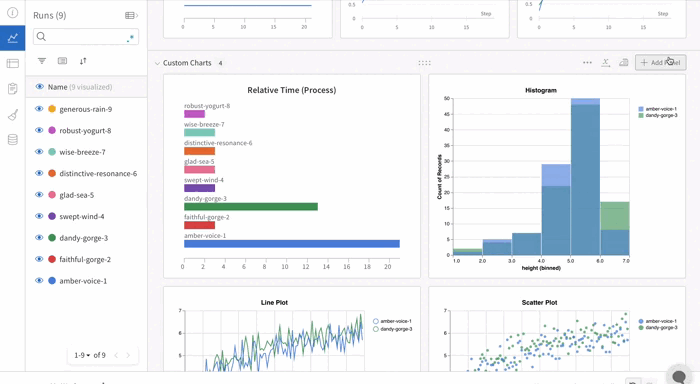Image resolution: width=700 pixels, height=384 pixels.
Task: Open the 1-9 runs-per-page dropdown
Action: click(x=82, y=355)
